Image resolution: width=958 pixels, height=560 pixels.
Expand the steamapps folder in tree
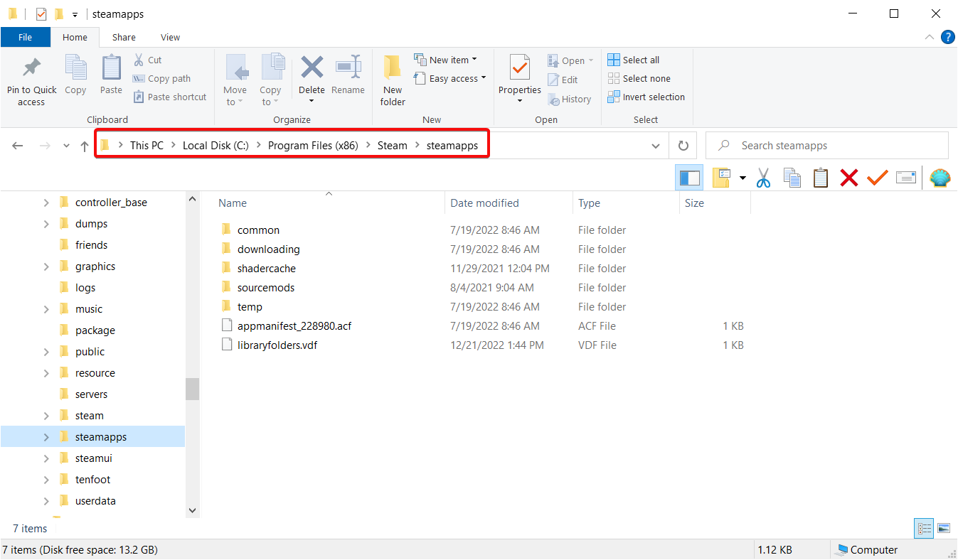tap(46, 437)
